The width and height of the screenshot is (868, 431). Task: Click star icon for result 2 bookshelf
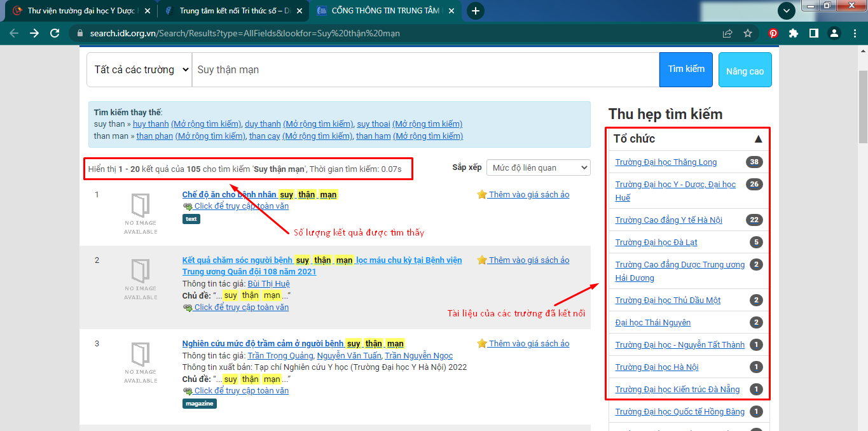[481, 260]
